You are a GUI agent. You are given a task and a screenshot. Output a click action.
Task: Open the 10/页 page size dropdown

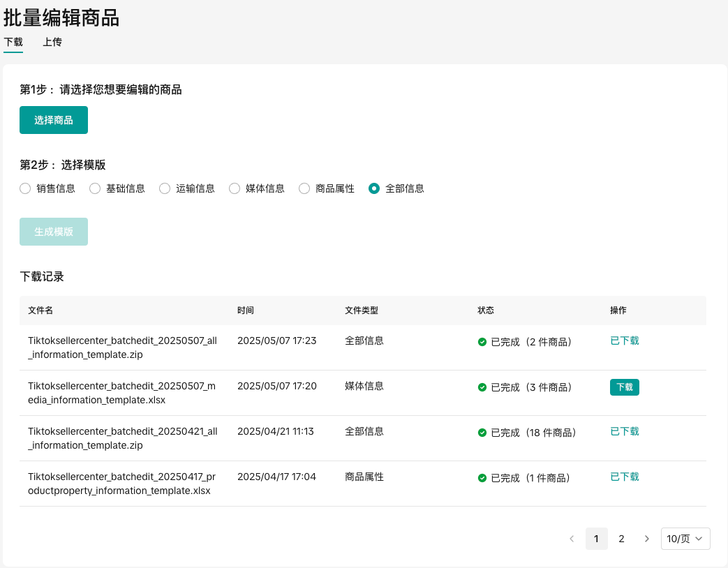tap(685, 539)
